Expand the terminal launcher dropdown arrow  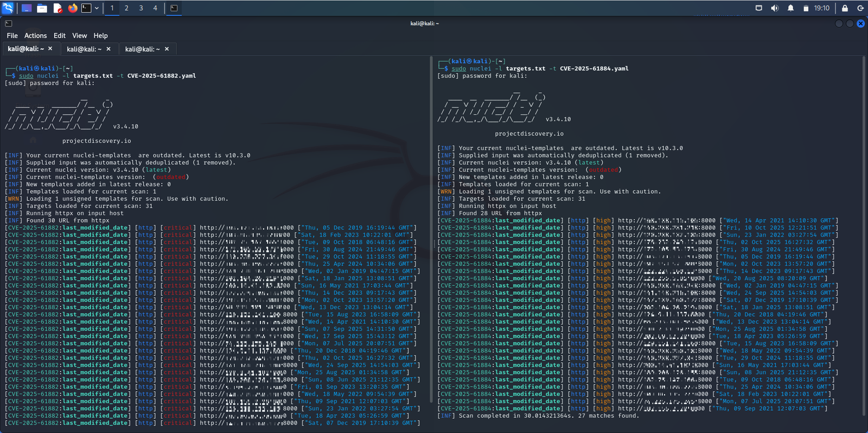[97, 8]
